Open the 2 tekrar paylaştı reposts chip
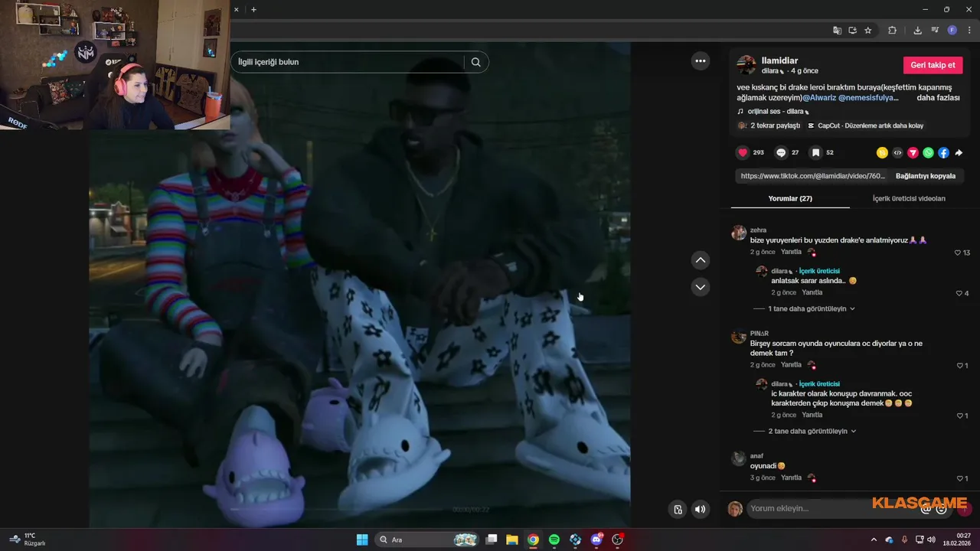 pyautogui.click(x=769, y=126)
